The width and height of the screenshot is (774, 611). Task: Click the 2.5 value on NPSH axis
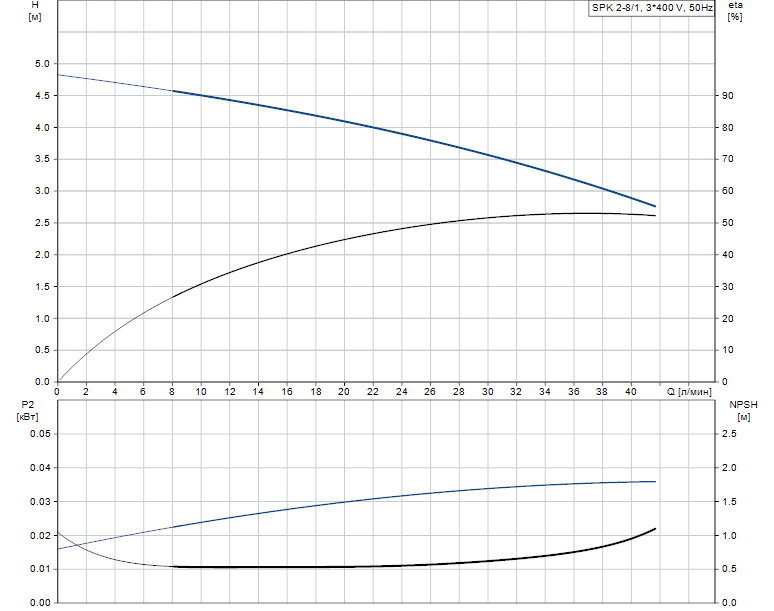tap(729, 434)
